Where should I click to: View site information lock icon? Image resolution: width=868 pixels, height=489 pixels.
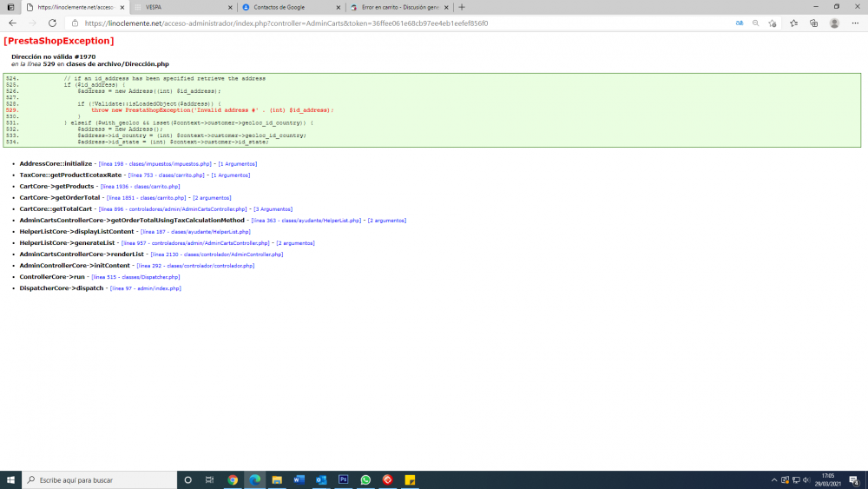[75, 23]
